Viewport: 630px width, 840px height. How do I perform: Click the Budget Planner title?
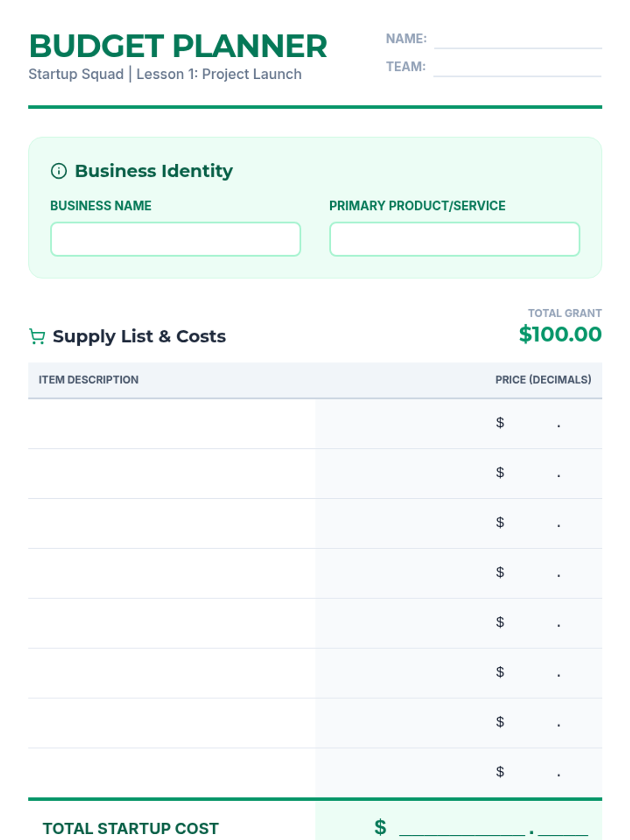178,46
